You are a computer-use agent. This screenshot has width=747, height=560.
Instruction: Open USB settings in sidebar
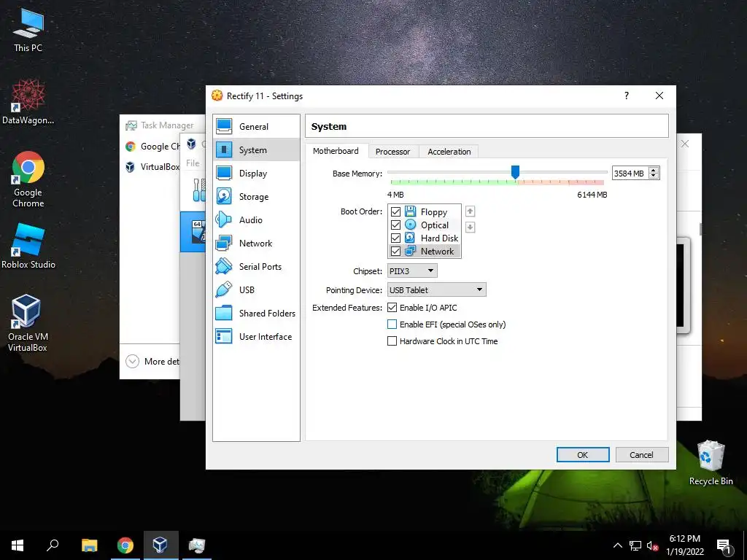tap(256, 290)
